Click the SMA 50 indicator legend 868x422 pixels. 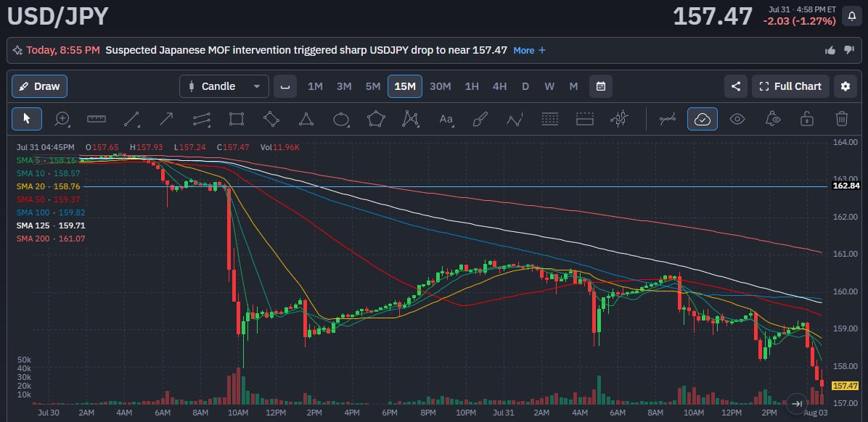(x=48, y=199)
